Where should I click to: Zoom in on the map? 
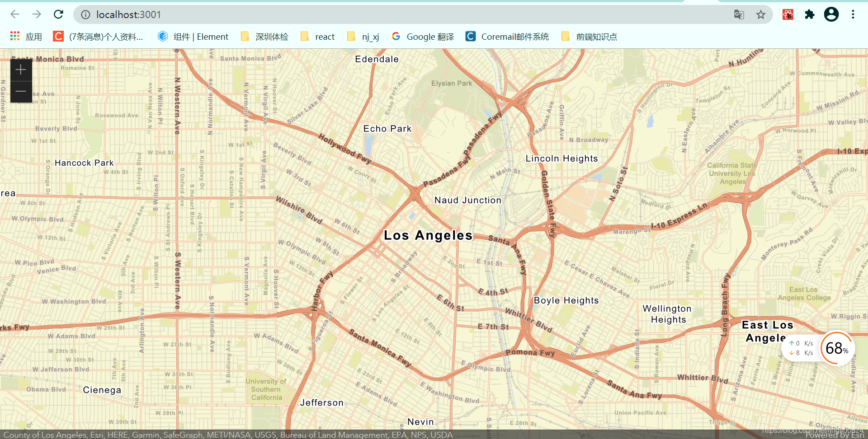[21, 70]
